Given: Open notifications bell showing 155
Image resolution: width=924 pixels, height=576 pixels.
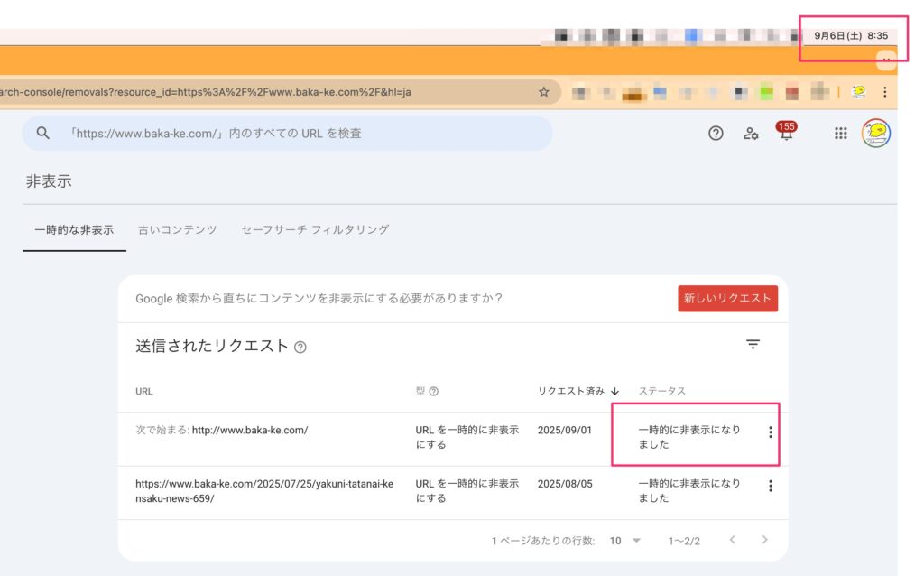Looking at the screenshot, I should coord(786,134).
